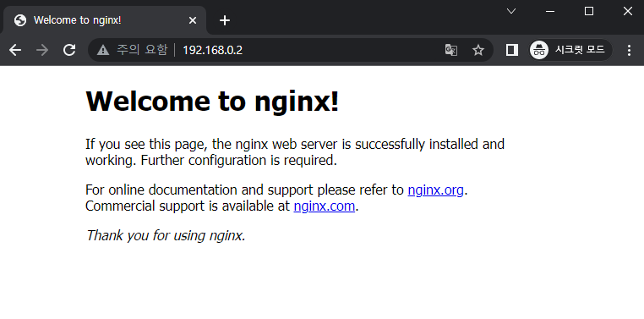Click the 주의 요함 security label
Screen dimensions: 644x319
point(142,50)
